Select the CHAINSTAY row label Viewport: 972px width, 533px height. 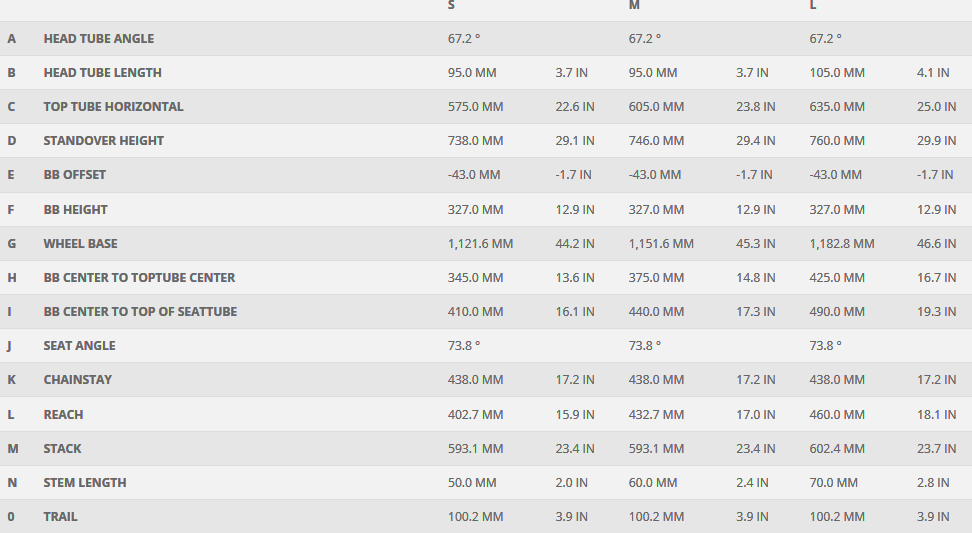tap(77, 380)
